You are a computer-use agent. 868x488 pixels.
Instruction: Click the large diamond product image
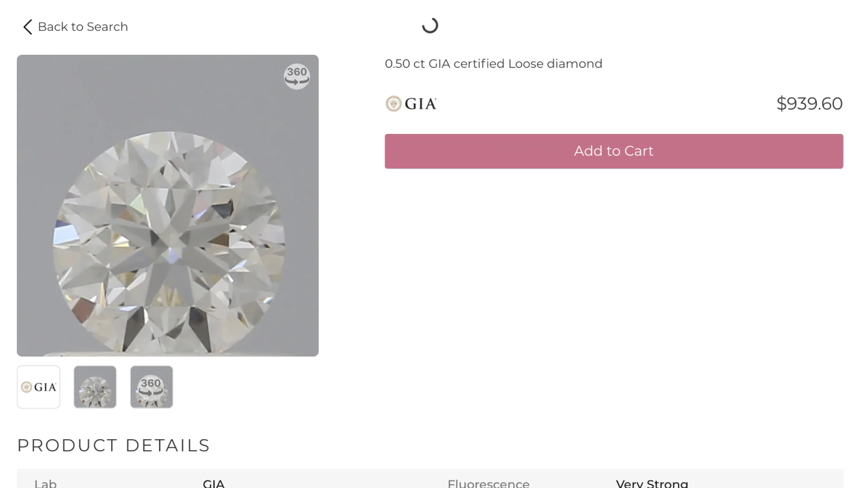point(168,228)
